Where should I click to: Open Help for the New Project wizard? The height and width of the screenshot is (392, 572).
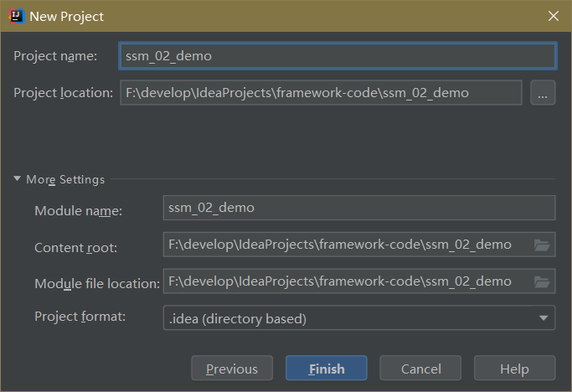pos(514,369)
